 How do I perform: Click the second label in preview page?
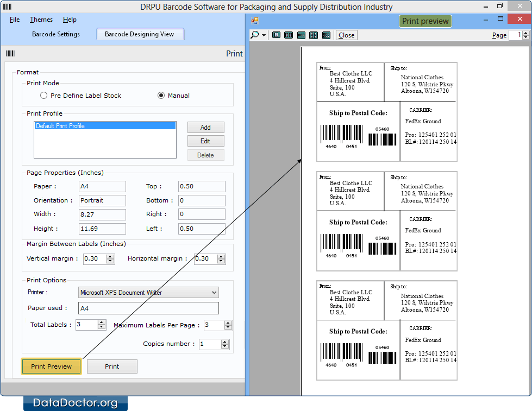coord(387,221)
